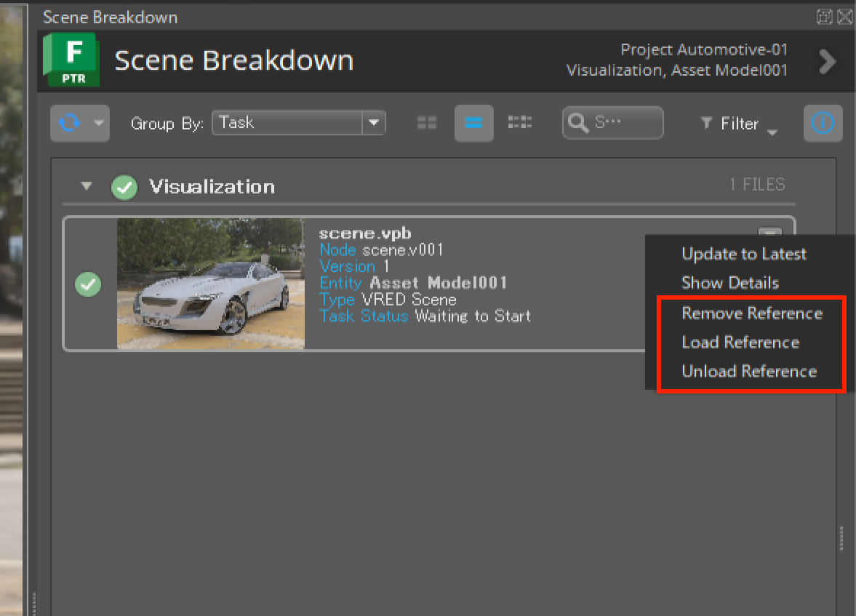Collapse the Visualization group triangle
This screenshot has height=616, width=856.
pyautogui.click(x=86, y=186)
